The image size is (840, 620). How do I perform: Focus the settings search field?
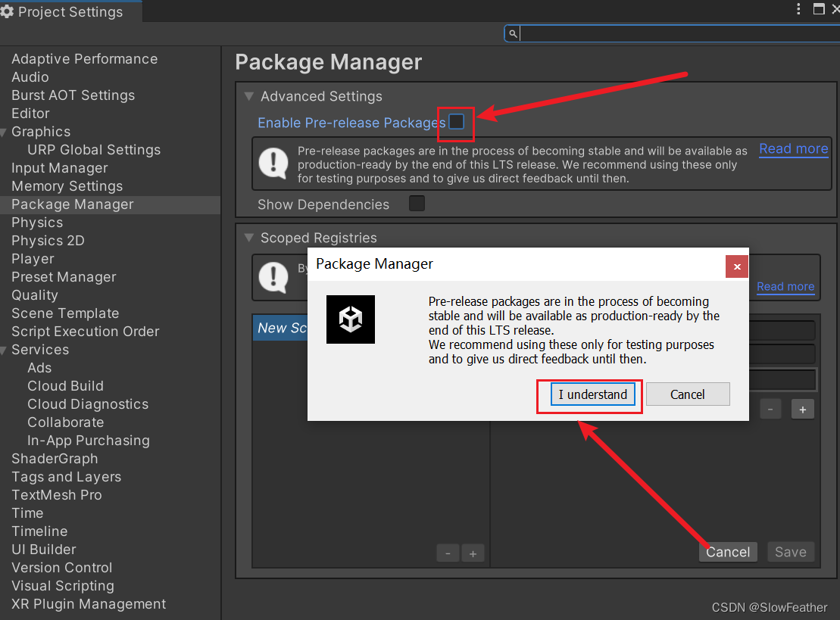click(x=673, y=34)
